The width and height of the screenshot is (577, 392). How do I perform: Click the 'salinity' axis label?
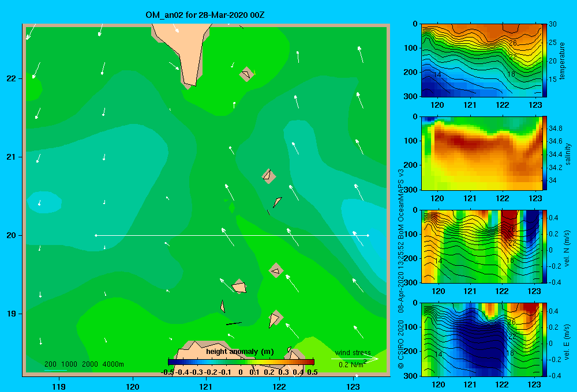pyautogui.click(x=568, y=154)
